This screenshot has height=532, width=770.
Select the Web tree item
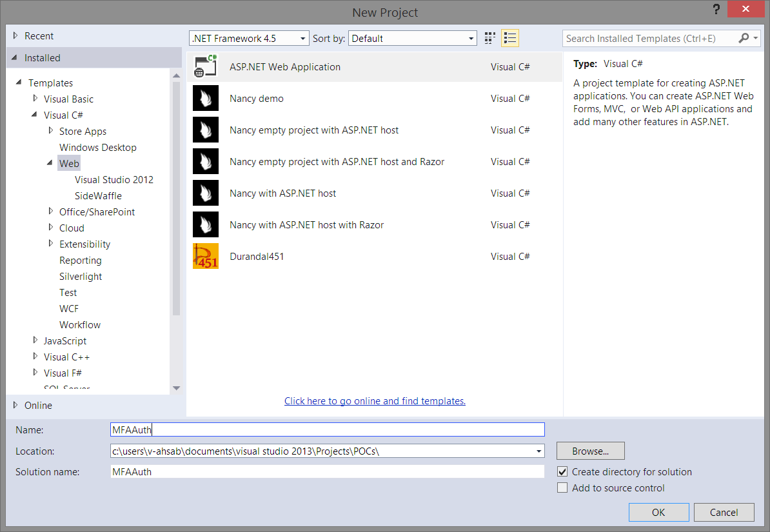[69, 164]
